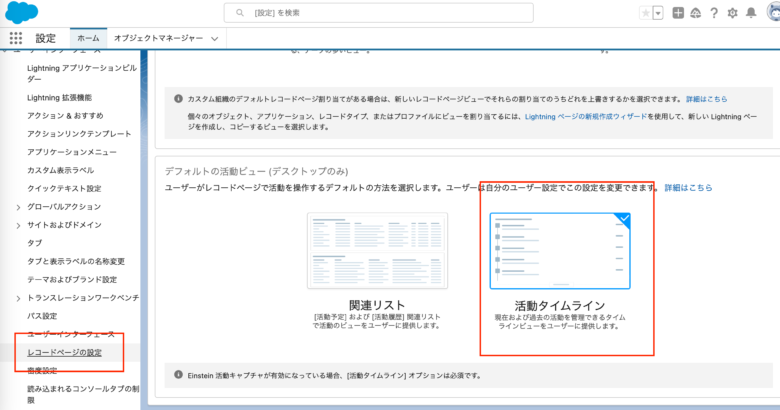Open 読み込まれるコンソールタブの制限 in sidebar
780x410 pixels.
point(83,394)
